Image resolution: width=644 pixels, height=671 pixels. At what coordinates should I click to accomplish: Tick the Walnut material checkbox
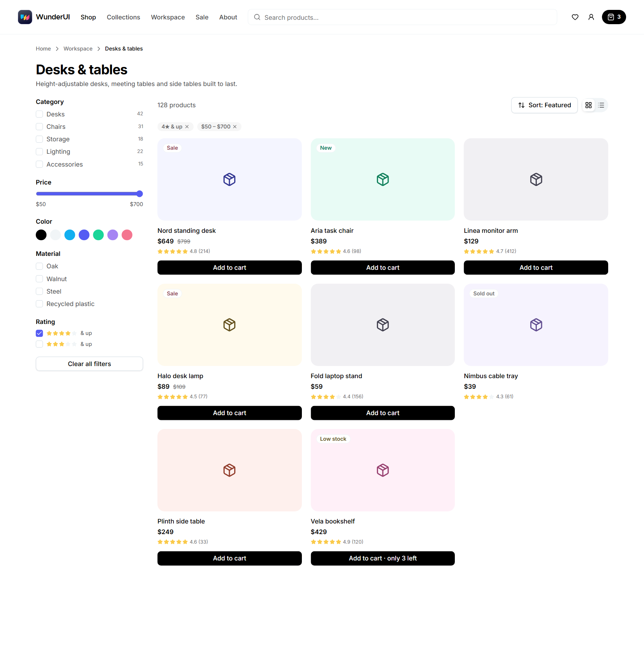coord(40,279)
